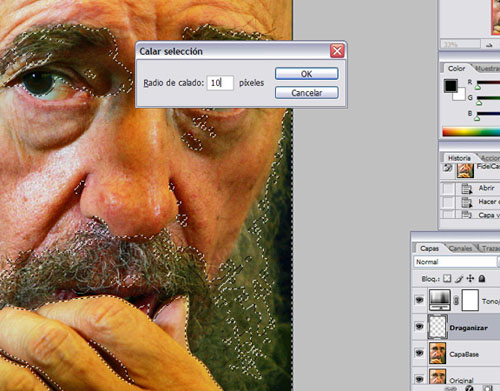
Task: Click the black foreground color swatch
Action: pos(450,86)
